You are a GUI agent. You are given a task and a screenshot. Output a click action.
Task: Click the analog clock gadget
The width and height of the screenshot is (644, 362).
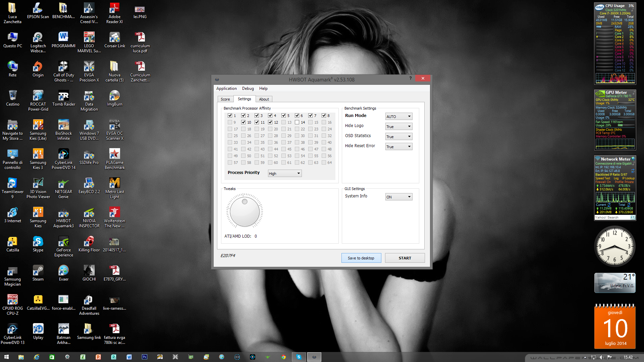point(615,246)
